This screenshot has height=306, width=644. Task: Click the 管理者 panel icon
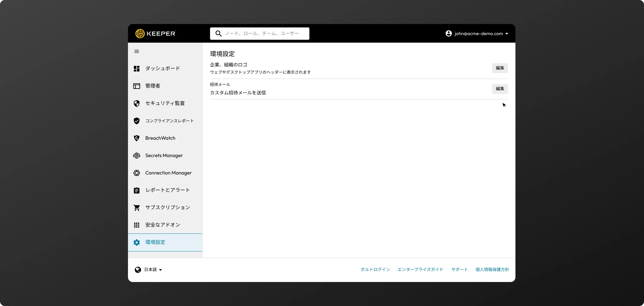137,86
